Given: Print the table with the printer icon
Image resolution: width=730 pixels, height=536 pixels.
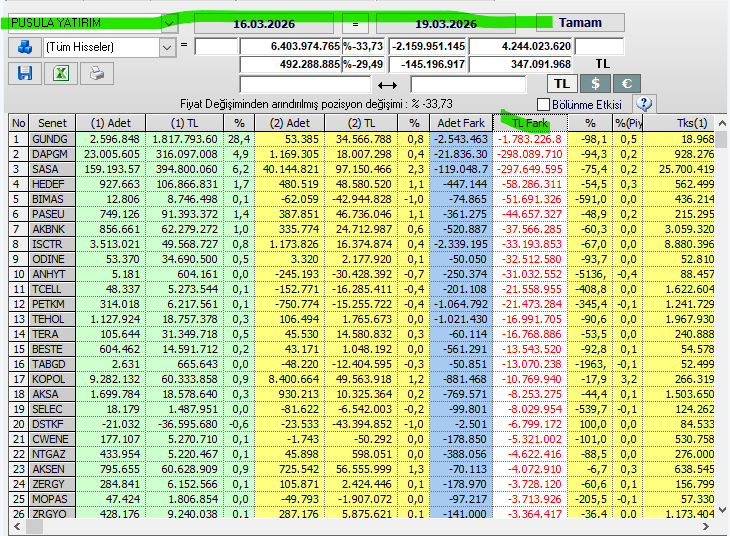Looking at the screenshot, I should coord(97,74).
